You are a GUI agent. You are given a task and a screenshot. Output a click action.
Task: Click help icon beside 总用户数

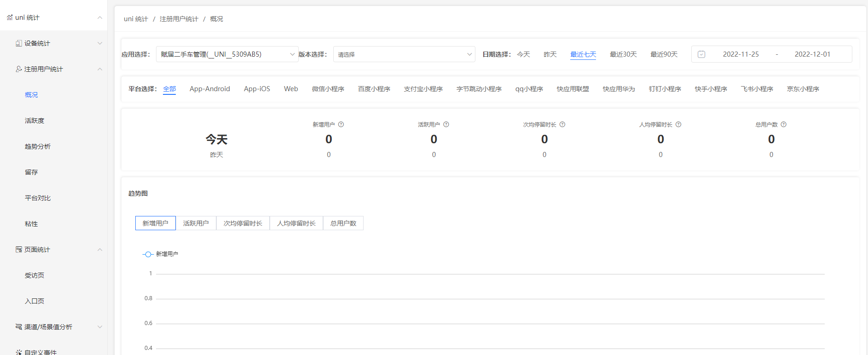tap(784, 124)
